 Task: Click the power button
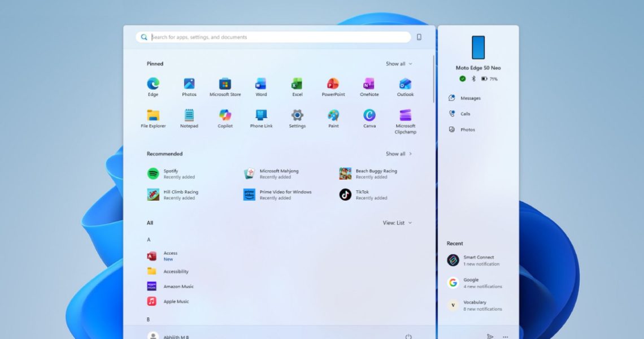408,337
